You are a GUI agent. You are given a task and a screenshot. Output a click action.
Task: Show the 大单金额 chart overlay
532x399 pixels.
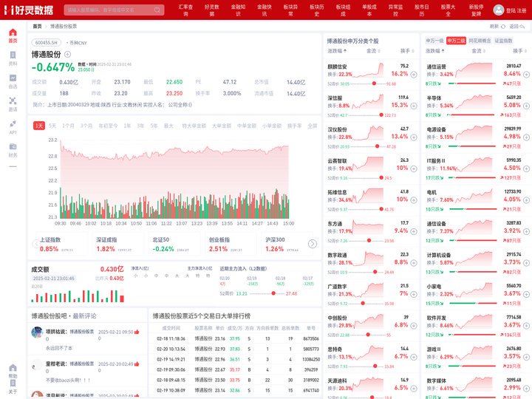click(x=222, y=126)
